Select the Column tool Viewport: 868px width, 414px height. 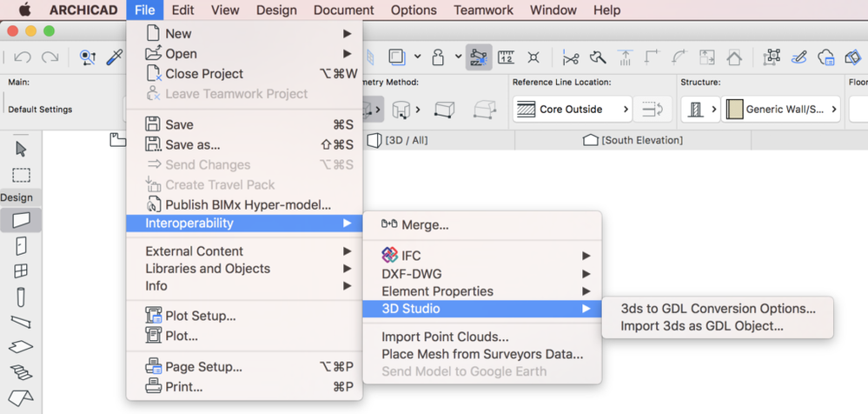pos(21,297)
